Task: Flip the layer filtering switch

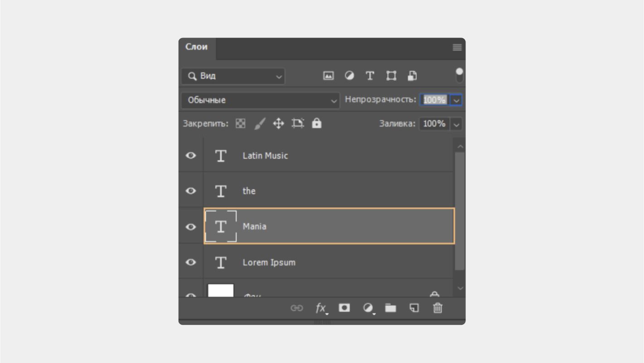Action: click(x=459, y=74)
